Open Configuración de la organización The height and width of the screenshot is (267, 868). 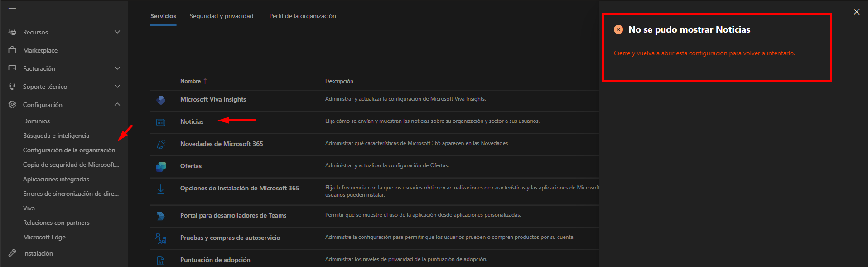(69, 150)
